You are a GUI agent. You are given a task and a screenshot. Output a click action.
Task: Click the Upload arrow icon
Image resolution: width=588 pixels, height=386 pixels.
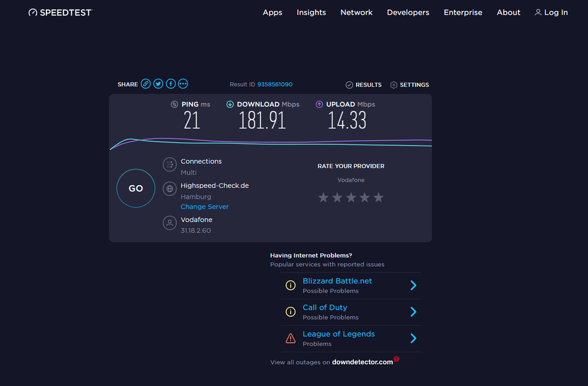coord(319,104)
